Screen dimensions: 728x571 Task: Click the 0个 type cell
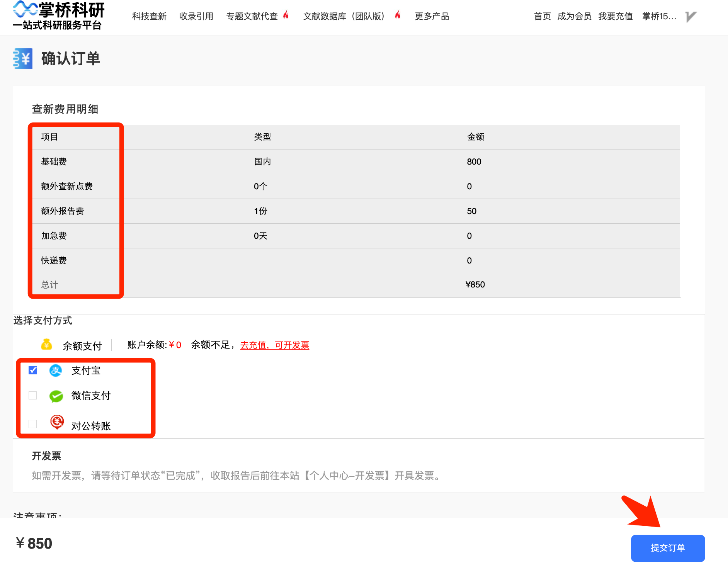tap(261, 186)
